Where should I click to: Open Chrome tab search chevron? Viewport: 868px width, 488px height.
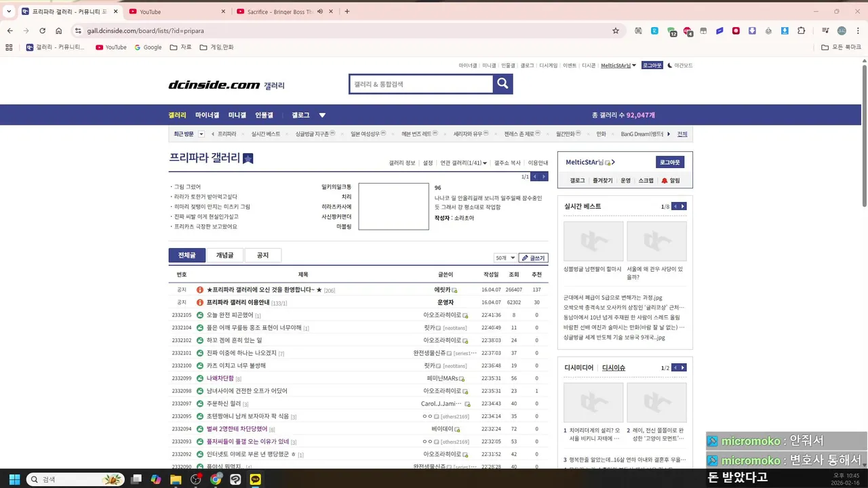coord(9,12)
